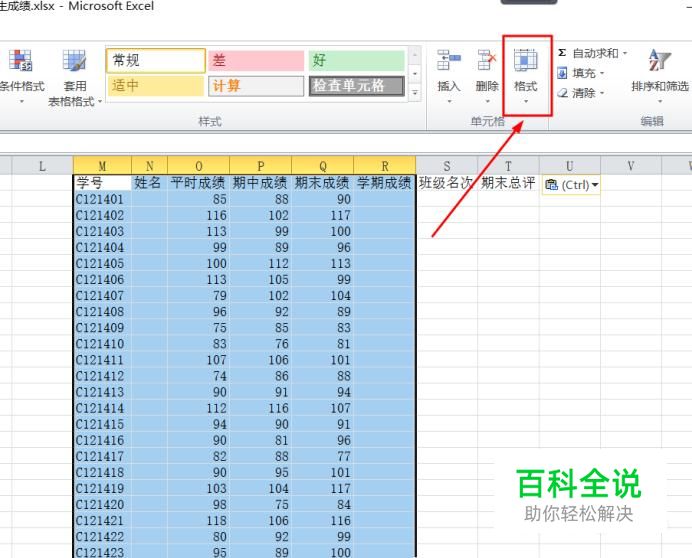Viewport: 692px width, 558px height.
Task: Select the cell containing C121423
Action: (x=102, y=552)
